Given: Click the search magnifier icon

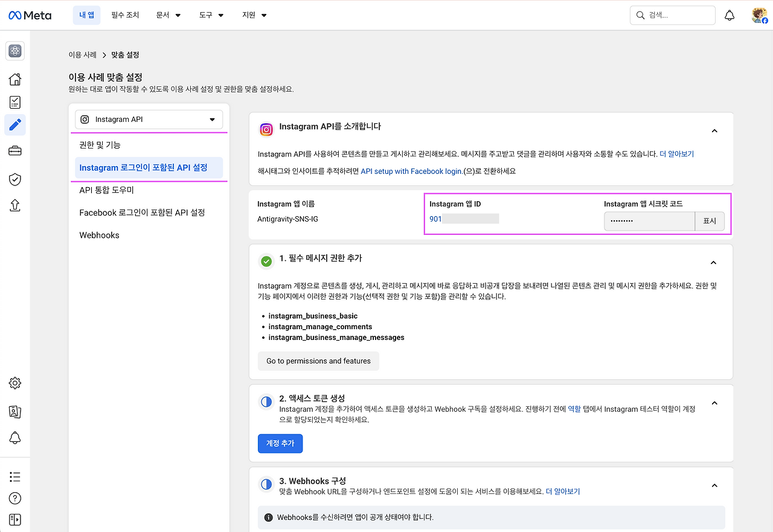Looking at the screenshot, I should pos(640,15).
